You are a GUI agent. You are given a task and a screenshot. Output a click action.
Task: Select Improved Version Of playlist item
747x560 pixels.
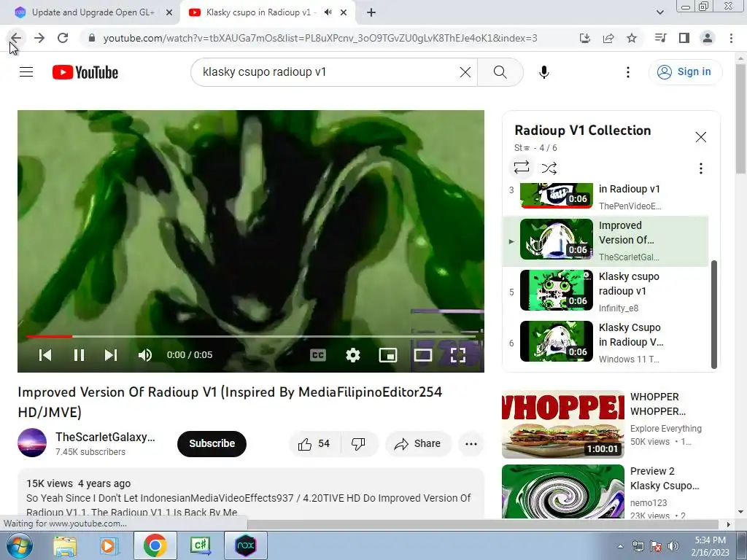(x=605, y=241)
